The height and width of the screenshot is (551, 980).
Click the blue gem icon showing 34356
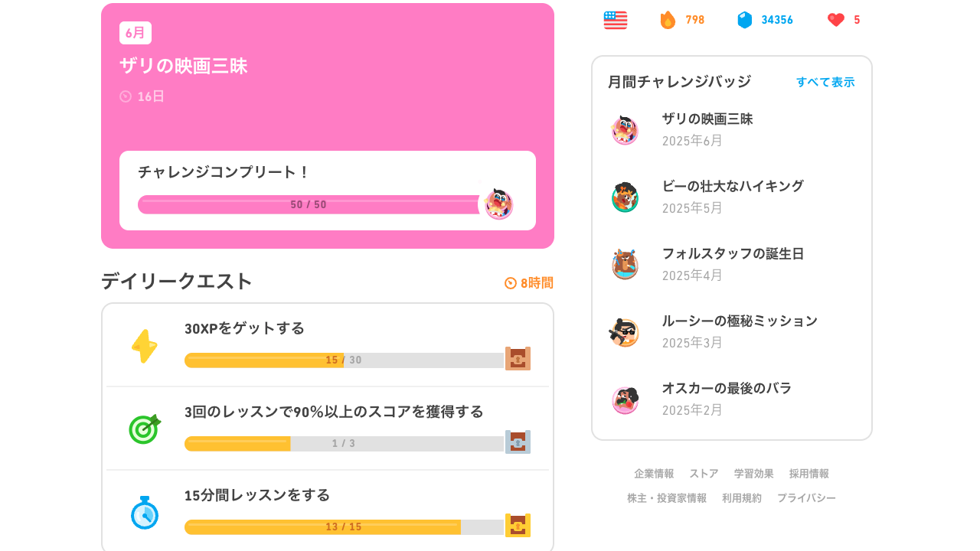745,20
